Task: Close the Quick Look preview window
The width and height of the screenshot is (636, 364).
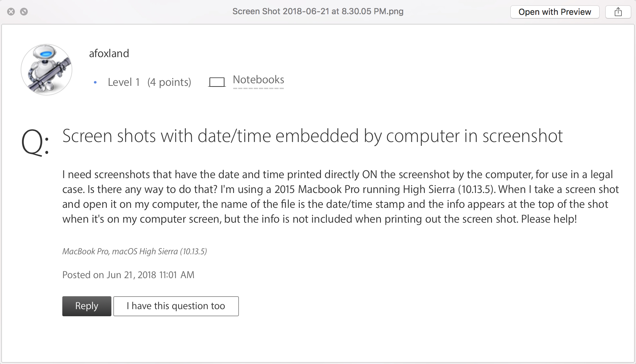Action: [x=11, y=12]
